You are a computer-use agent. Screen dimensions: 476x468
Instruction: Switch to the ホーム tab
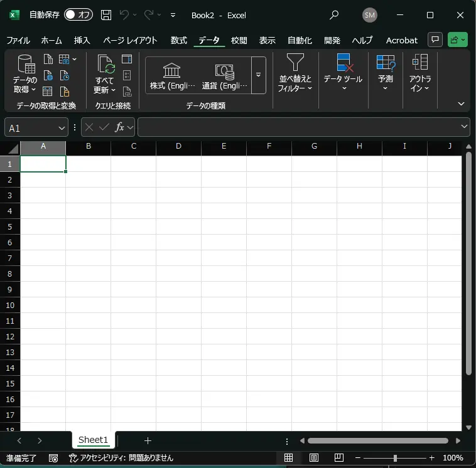point(51,40)
